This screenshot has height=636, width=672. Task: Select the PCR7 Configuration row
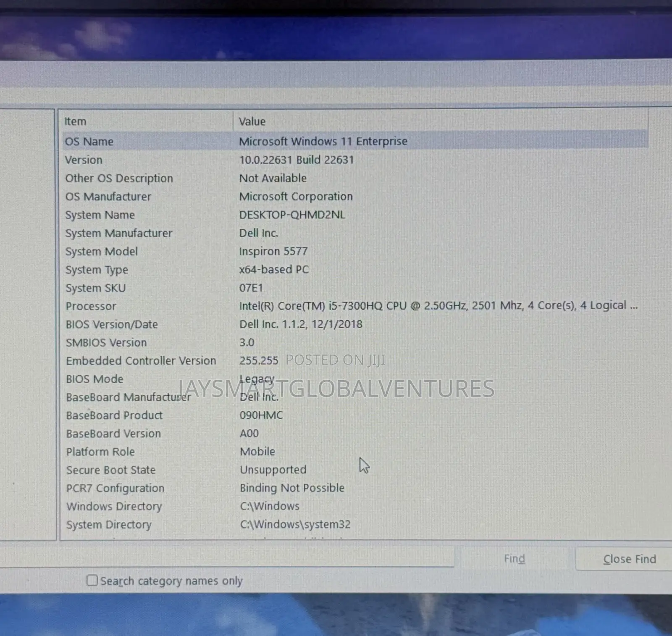click(355, 488)
